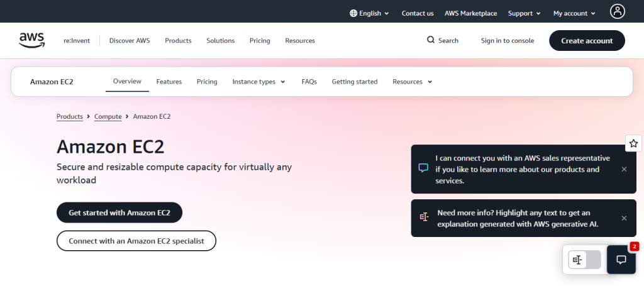Viewport: 644px width, 286px height.
Task: Click the Search text in header
Action: coord(448,41)
